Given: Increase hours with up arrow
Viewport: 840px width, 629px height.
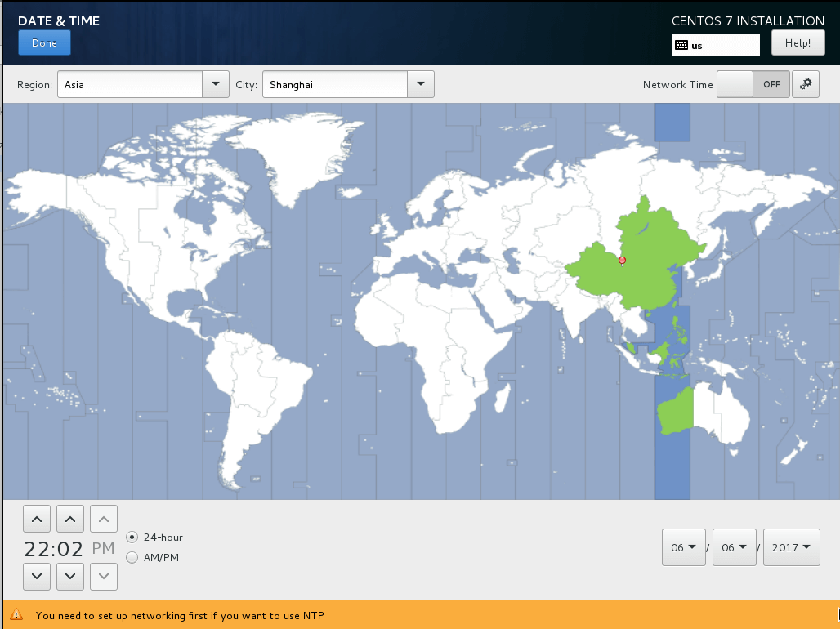Looking at the screenshot, I should pyautogui.click(x=37, y=519).
